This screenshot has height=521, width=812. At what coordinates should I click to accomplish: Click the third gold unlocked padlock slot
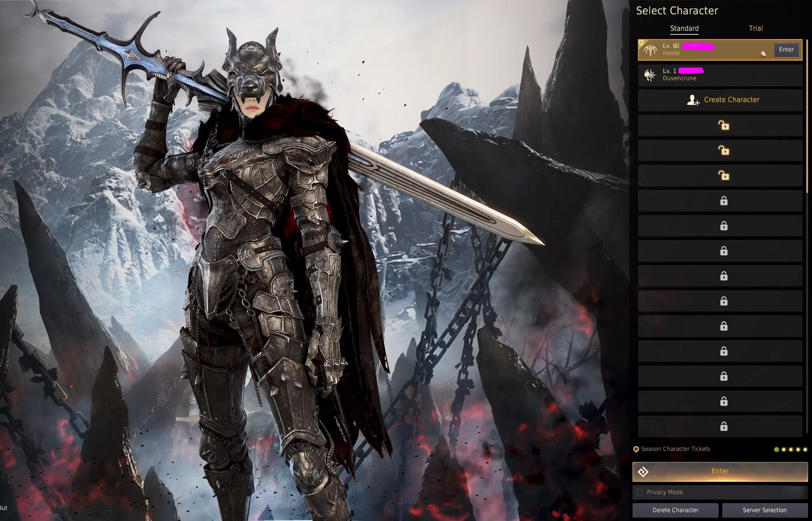[x=723, y=176]
